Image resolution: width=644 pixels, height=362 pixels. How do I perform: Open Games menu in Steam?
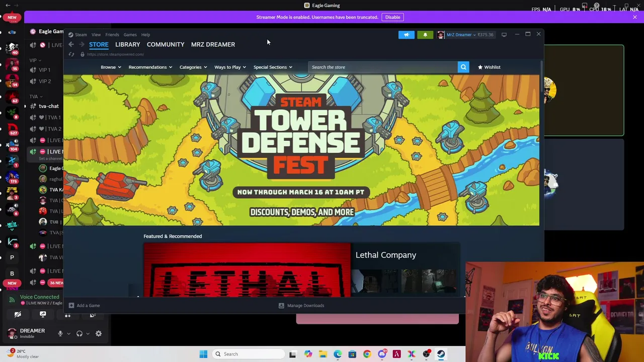click(x=130, y=35)
